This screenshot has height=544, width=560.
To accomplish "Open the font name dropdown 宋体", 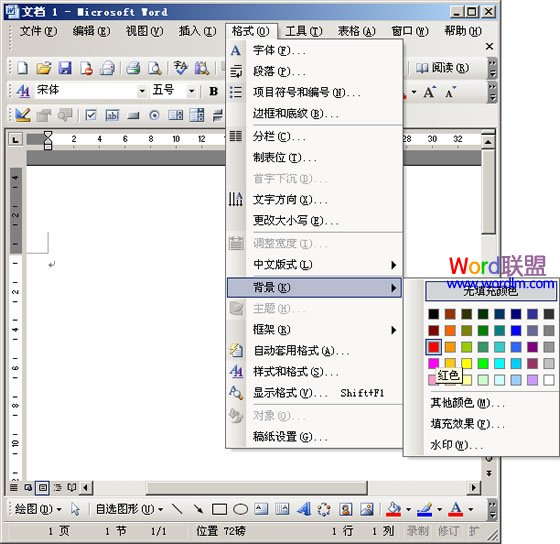I will (142, 91).
